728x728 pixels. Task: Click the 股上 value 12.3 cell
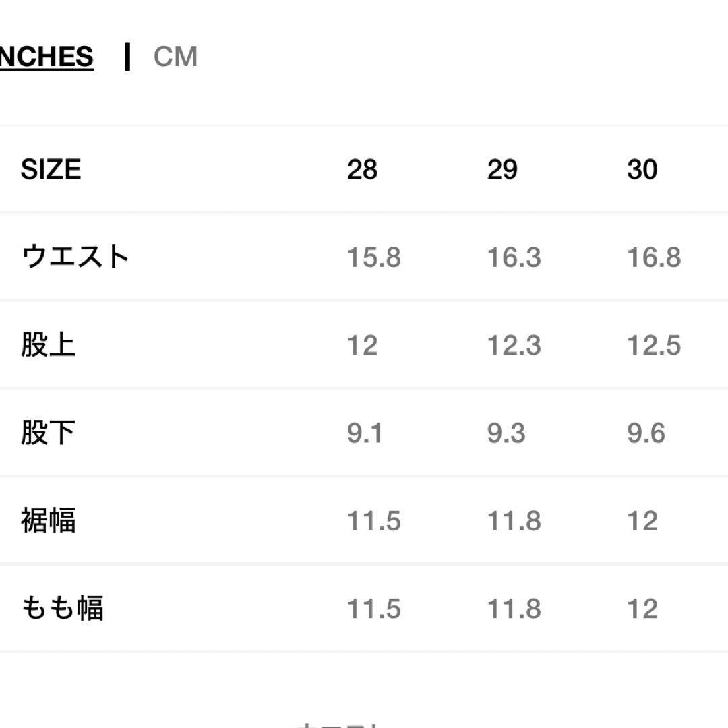coord(514,345)
